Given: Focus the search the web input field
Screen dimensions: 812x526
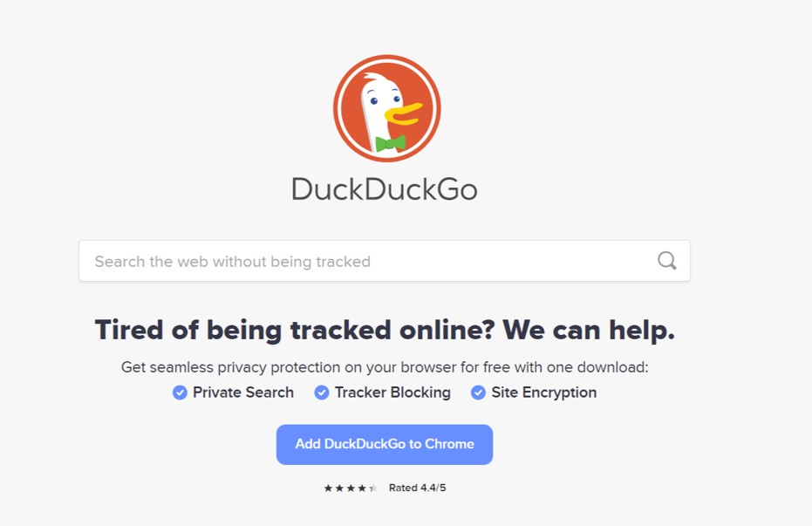Looking at the screenshot, I should pyautogui.click(x=385, y=261).
